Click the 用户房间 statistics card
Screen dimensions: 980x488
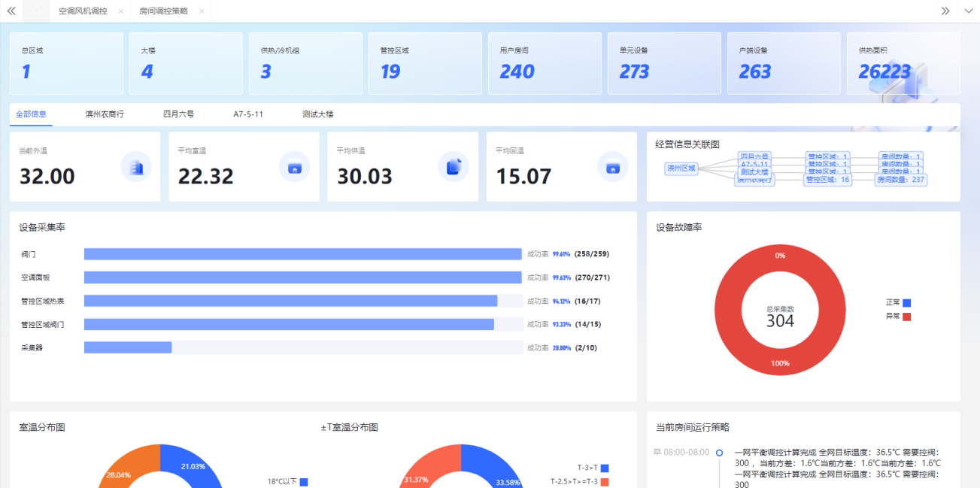click(x=545, y=63)
